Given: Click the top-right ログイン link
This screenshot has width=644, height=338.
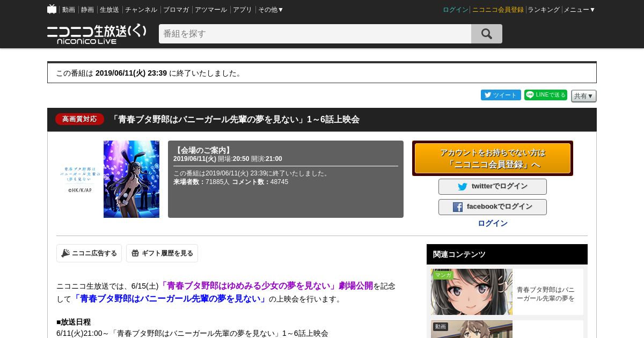Looking at the screenshot, I should tap(456, 10).
